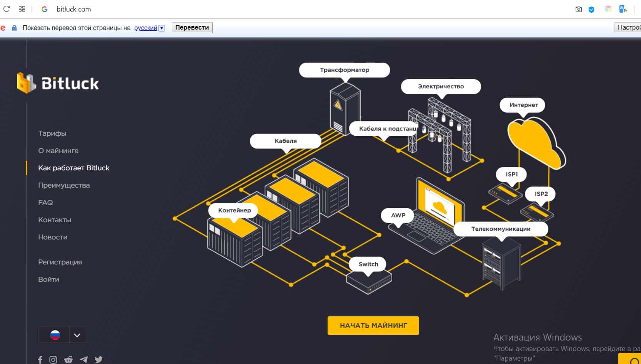
Task: Select the Russian flag language selector
Action: tap(55, 335)
